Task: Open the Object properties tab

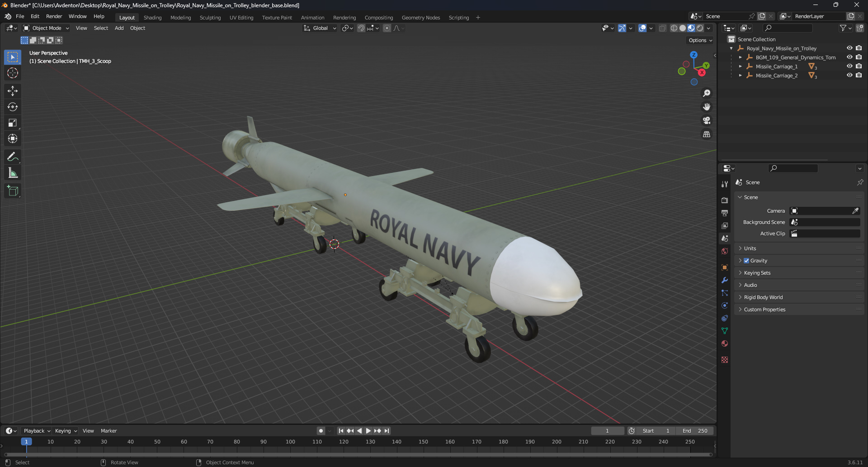Action: [x=725, y=267]
